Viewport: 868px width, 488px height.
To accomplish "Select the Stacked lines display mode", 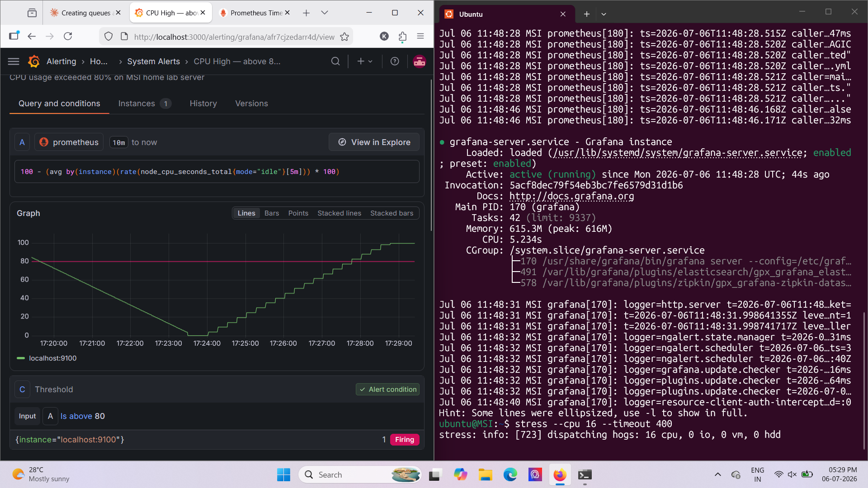I will 339,213.
